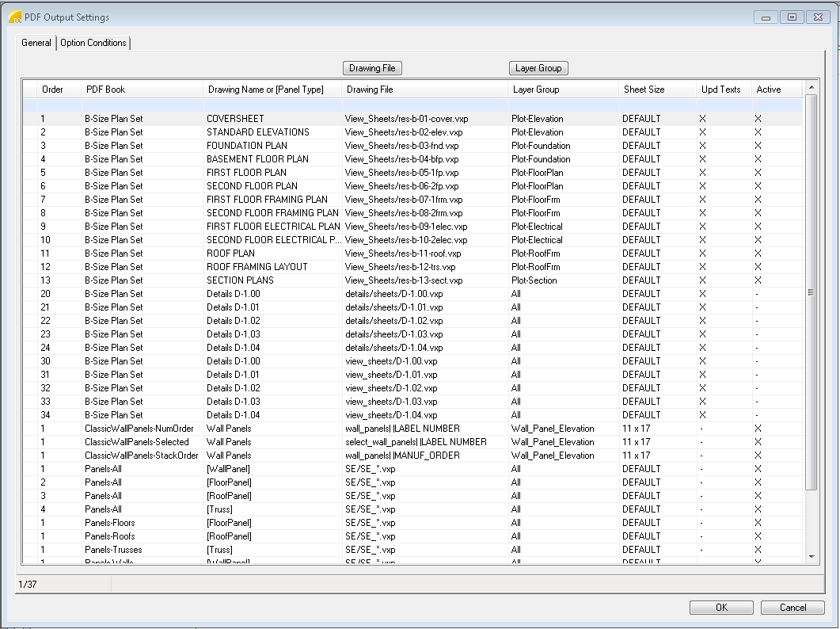
Task: Select the Panels-Trusses book row
Action: pyautogui.click(x=112, y=550)
